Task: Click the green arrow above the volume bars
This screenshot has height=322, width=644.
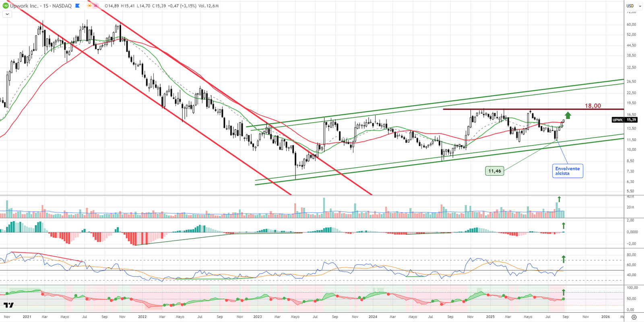Action: click(559, 199)
